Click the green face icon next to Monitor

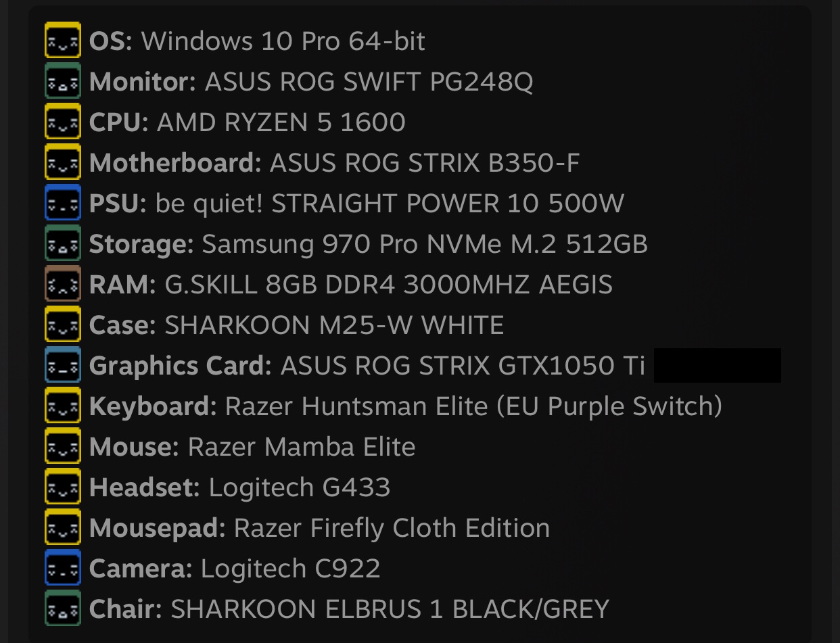point(63,80)
